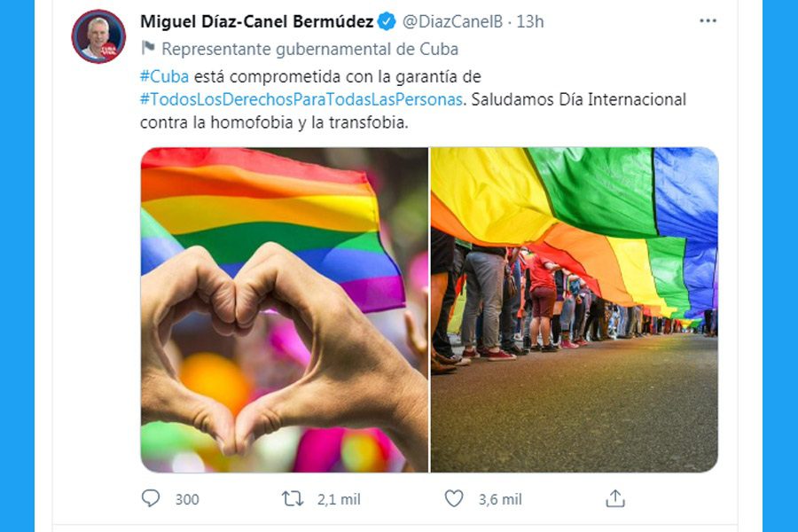Image resolution: width=798 pixels, height=532 pixels.
Task: Click the Representante gubernamental de Cuba label
Action: (x=310, y=49)
